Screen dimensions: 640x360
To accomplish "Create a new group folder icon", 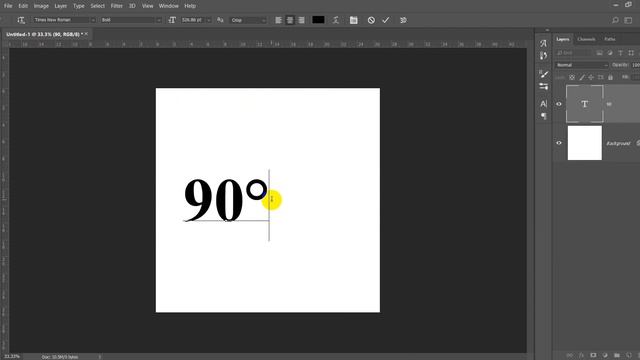I will (x=617, y=355).
